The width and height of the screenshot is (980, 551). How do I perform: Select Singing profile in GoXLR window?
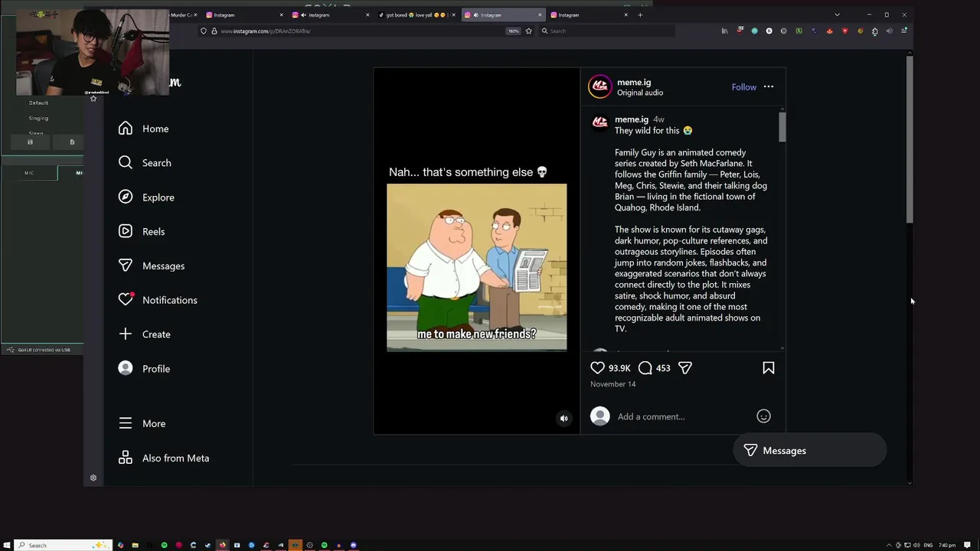click(x=38, y=118)
